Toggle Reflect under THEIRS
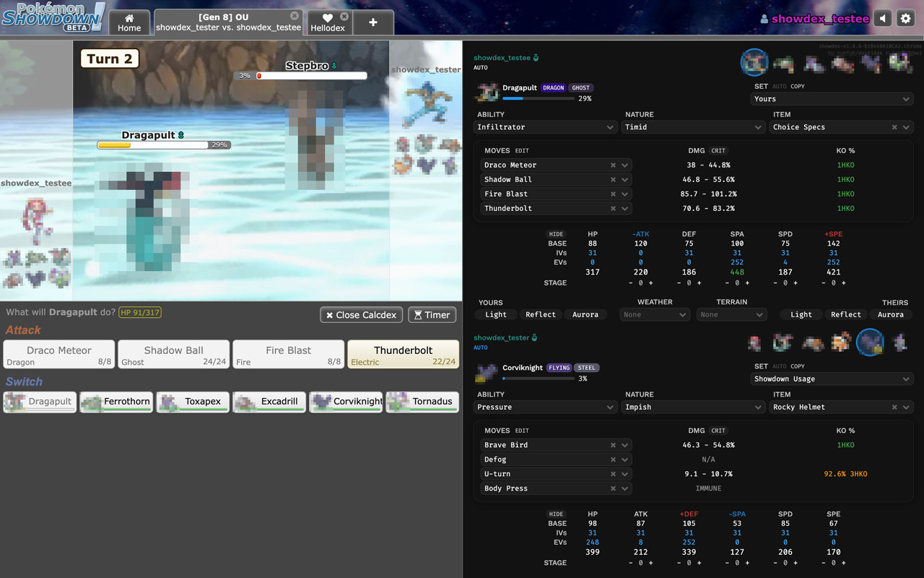Screen dimensions: 924x578 845,314
